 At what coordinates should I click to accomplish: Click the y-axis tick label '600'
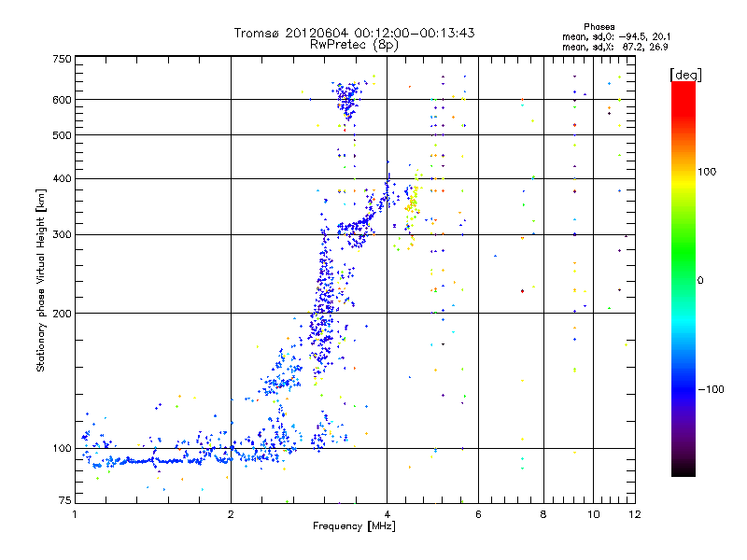tap(62, 100)
